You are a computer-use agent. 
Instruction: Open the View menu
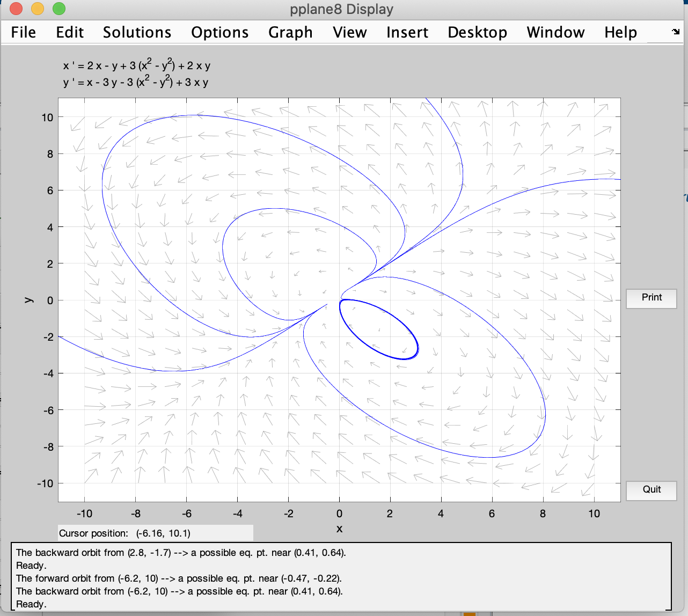pyautogui.click(x=349, y=32)
